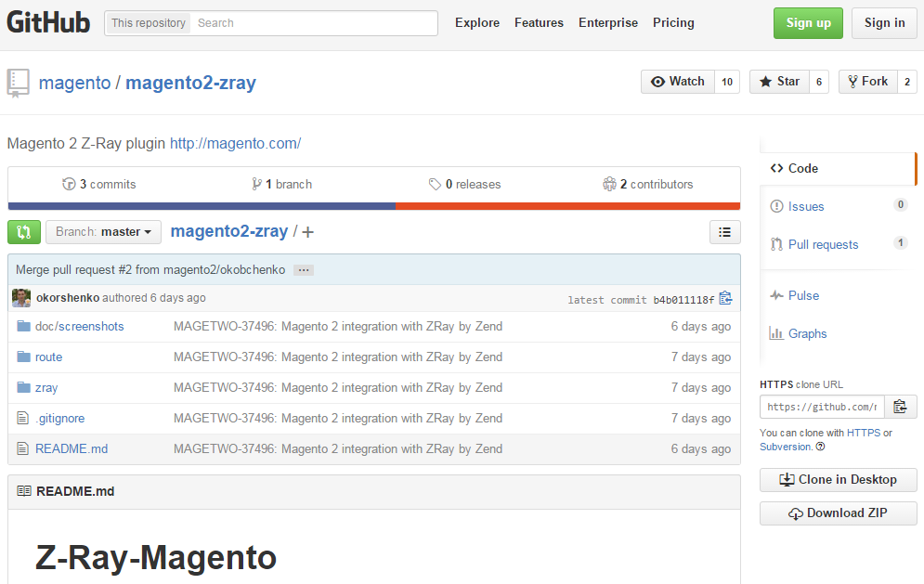Click Clone in Desktop button

tap(839, 480)
